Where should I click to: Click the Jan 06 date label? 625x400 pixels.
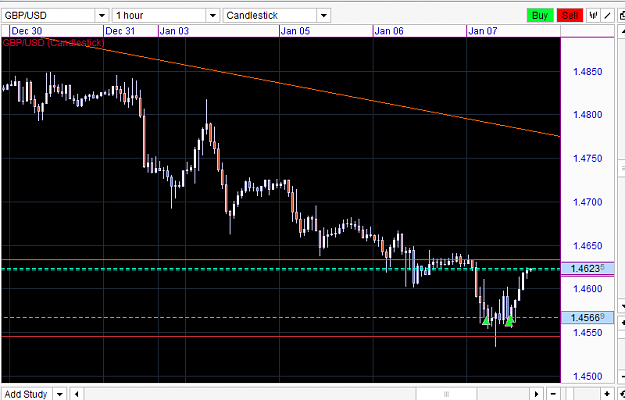tap(389, 31)
